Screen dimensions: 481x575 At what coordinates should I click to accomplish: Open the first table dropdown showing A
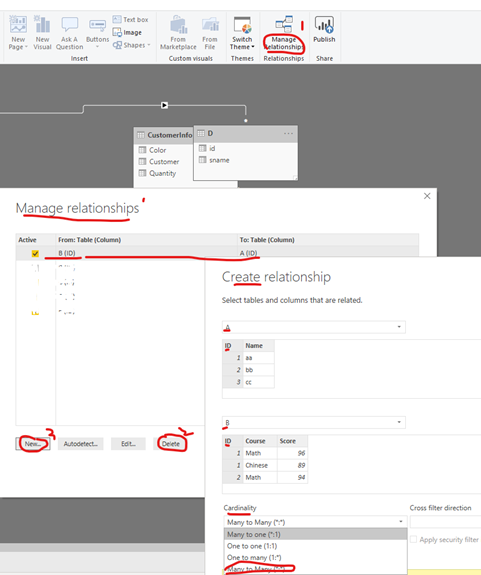[314, 327]
